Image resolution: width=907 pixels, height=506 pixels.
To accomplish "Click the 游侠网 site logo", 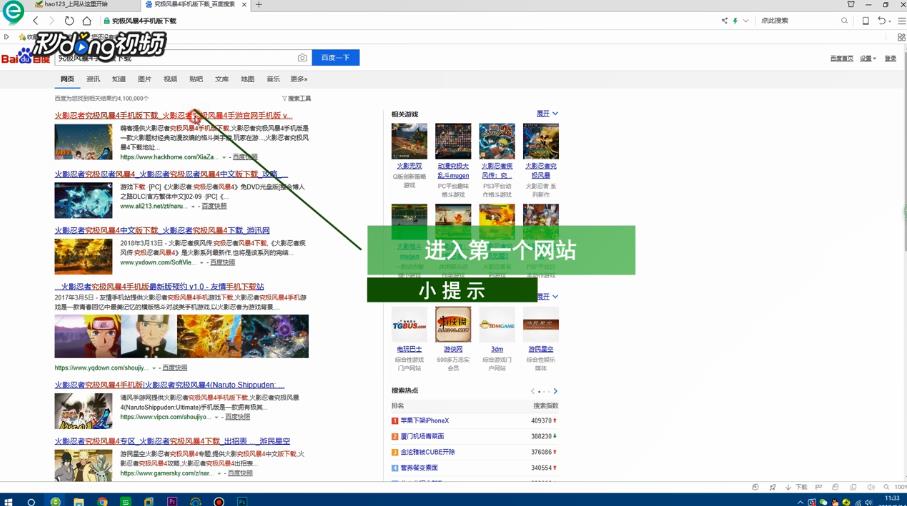I will pyautogui.click(x=453, y=324).
